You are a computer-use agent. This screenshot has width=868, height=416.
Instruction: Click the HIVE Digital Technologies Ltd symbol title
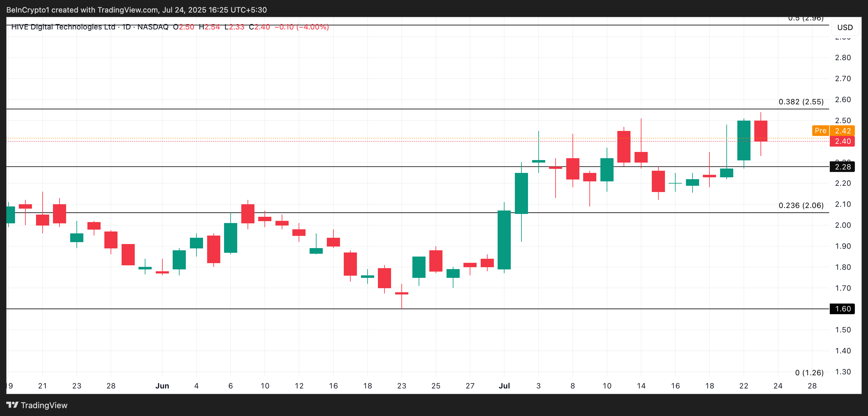(63, 27)
